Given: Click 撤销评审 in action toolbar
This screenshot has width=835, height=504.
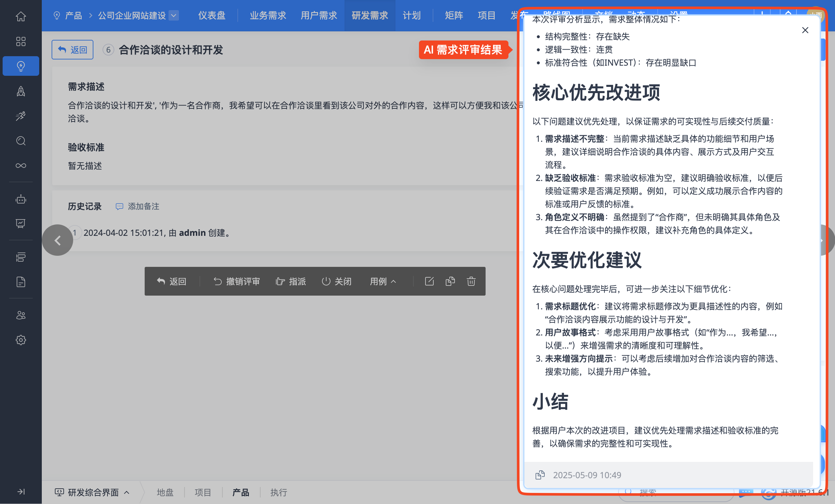Looking at the screenshot, I should [x=236, y=281].
